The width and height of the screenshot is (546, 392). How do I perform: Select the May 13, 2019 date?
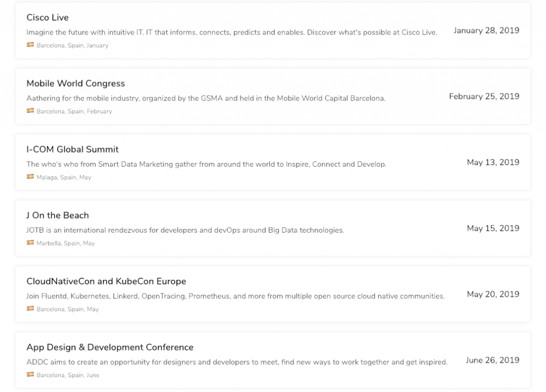coord(493,162)
